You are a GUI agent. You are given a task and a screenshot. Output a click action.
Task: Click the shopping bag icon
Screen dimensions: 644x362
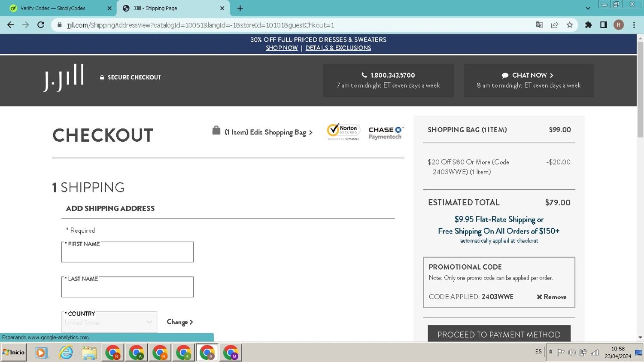(x=216, y=130)
